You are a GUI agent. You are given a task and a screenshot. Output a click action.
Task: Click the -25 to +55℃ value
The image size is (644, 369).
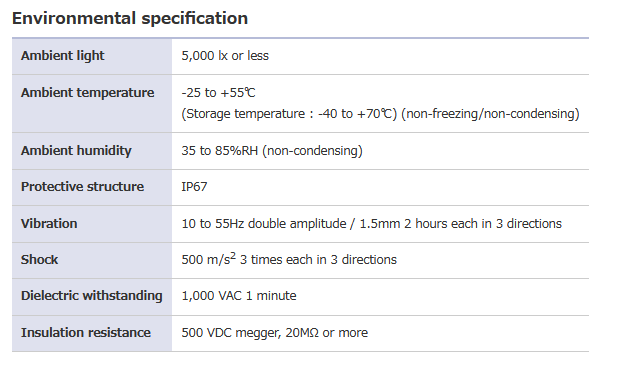pyautogui.click(x=218, y=92)
